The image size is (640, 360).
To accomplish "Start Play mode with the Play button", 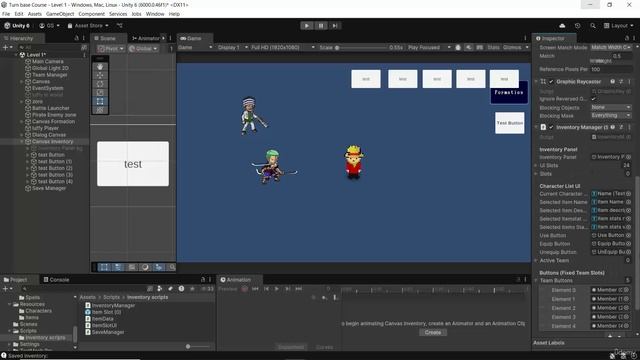I will [307, 26].
